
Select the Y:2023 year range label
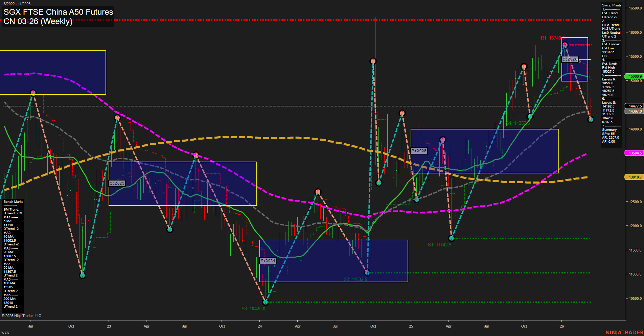click(116, 183)
